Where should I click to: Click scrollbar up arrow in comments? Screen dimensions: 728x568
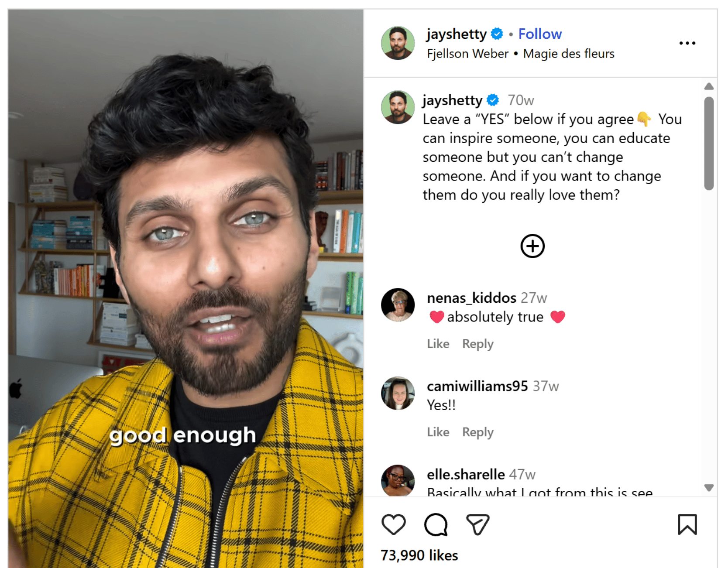point(709,86)
